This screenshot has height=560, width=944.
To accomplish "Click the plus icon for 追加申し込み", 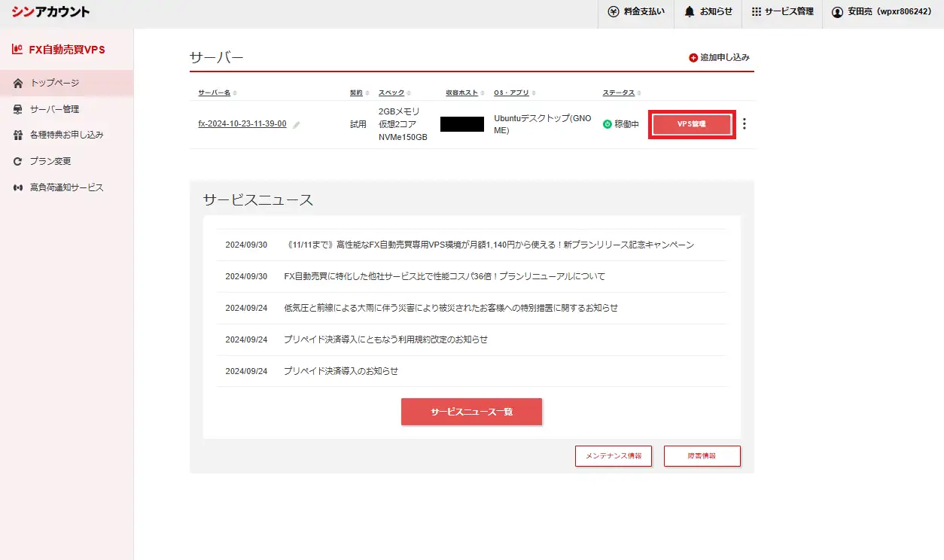I will 693,58.
